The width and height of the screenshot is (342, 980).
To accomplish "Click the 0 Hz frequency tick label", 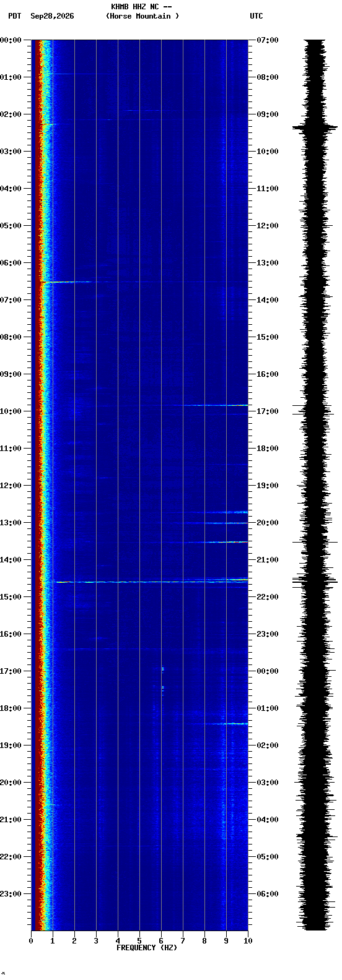I will click(x=31, y=941).
